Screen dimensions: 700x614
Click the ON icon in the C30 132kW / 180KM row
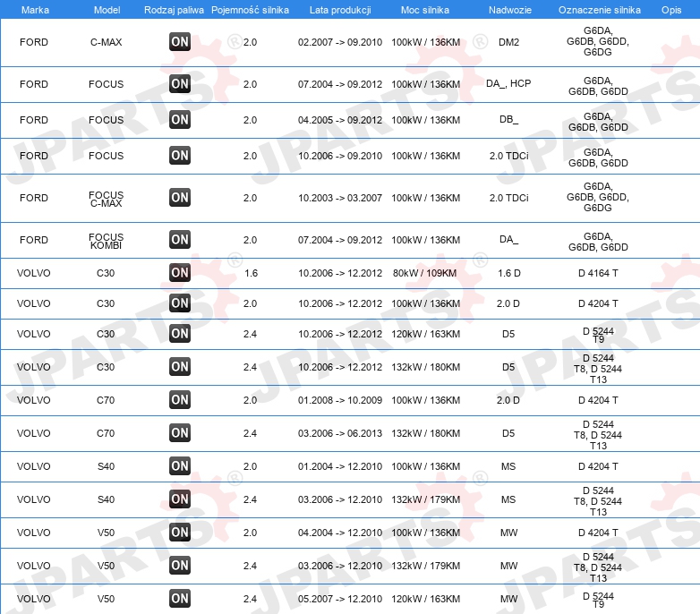tap(180, 367)
